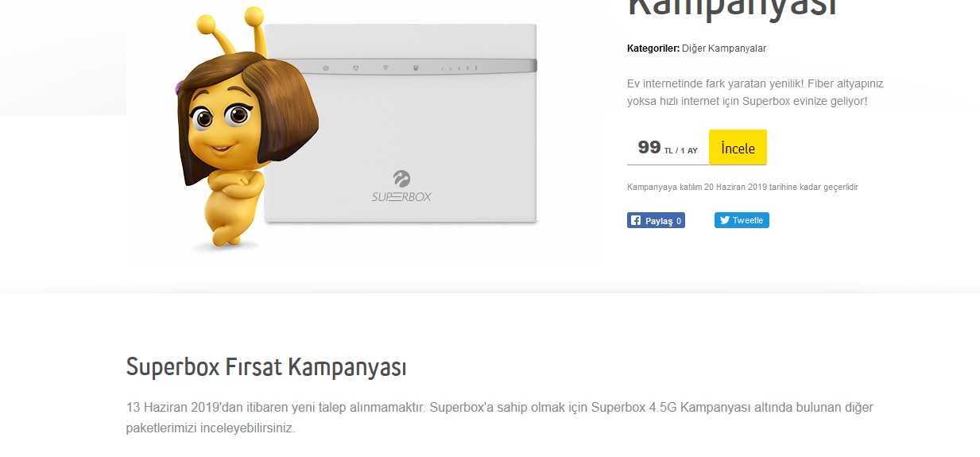Click the Facebook logo in Paylaş button
Screen dimensions: 980x457
tap(636, 221)
